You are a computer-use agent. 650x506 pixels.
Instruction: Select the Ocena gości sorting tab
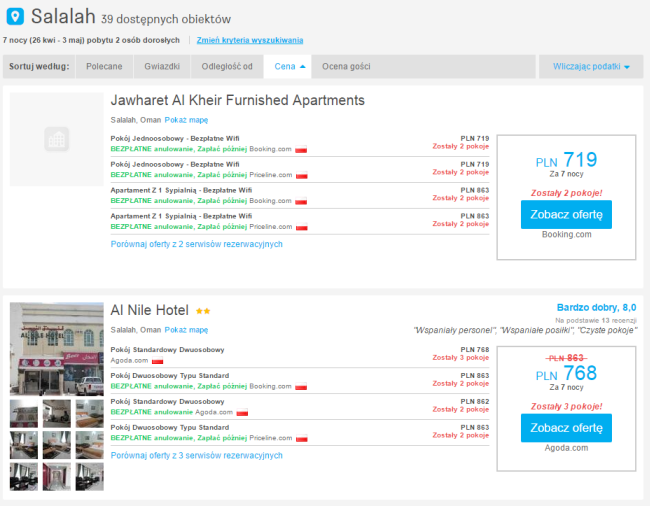[346, 67]
